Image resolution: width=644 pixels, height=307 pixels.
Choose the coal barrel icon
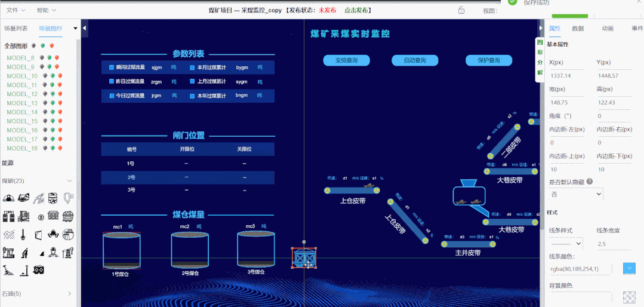[x=53, y=198]
